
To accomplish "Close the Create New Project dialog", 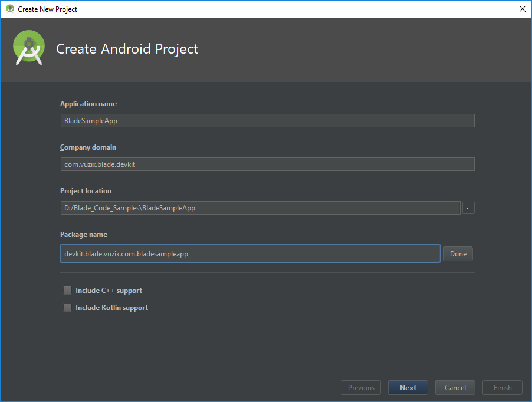I will 522,9.
